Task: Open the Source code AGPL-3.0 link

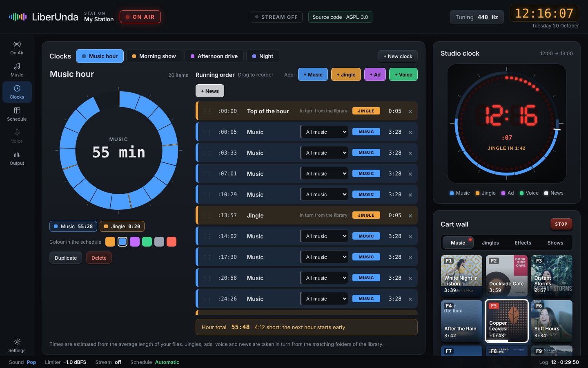Action: pyautogui.click(x=340, y=17)
